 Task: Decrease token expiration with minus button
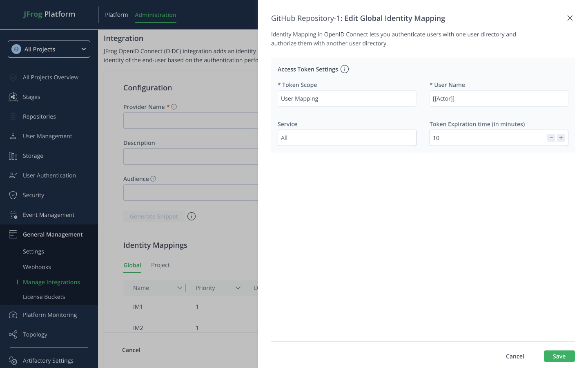[x=551, y=138]
